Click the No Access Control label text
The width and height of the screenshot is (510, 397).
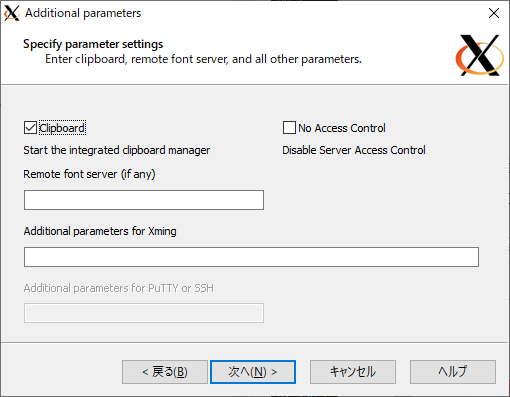pos(342,128)
